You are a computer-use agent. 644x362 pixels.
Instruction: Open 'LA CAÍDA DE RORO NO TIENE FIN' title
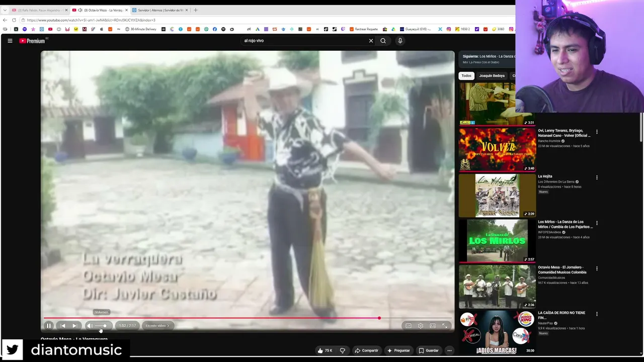561,315
